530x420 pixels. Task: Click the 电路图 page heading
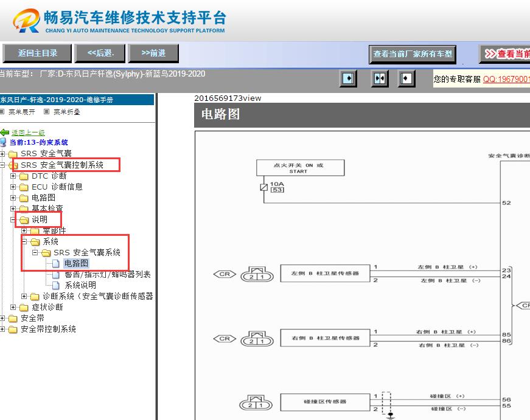(x=220, y=114)
